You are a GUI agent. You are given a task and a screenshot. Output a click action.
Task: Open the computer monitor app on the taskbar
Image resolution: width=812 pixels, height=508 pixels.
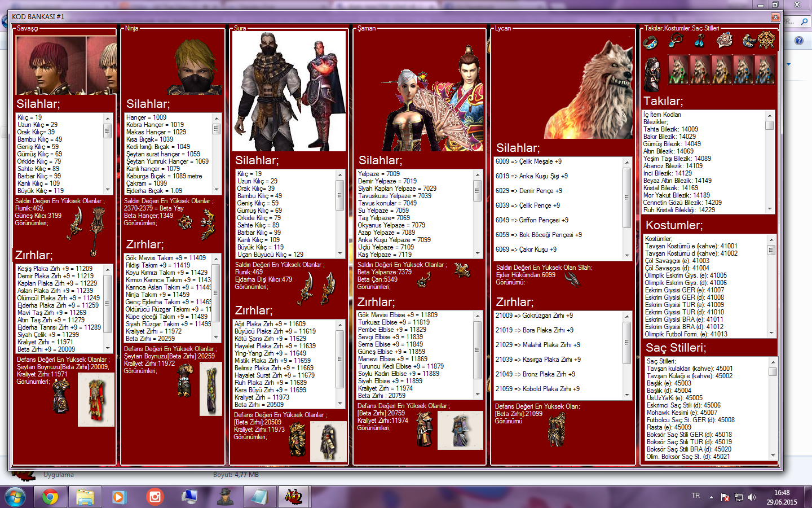(x=189, y=497)
